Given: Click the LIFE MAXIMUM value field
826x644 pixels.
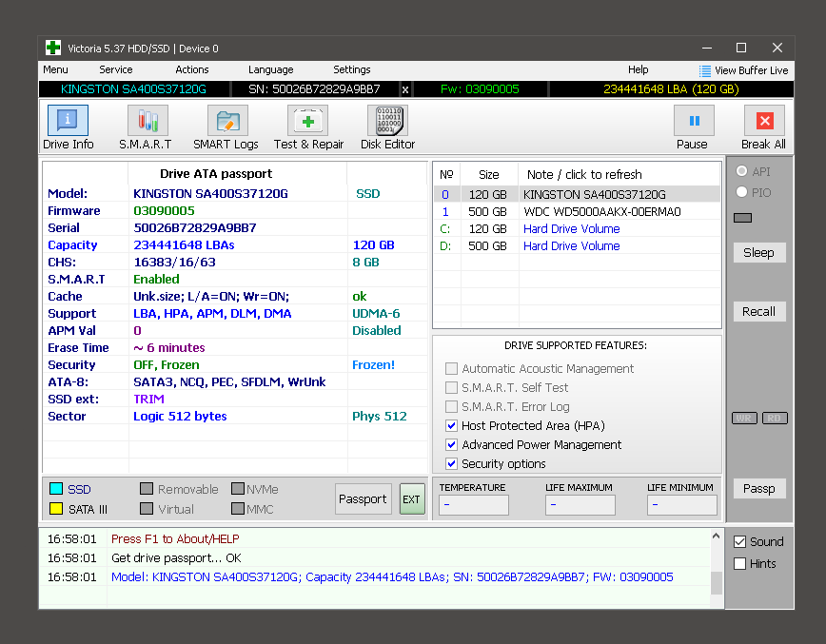Looking at the screenshot, I should 580,504.
